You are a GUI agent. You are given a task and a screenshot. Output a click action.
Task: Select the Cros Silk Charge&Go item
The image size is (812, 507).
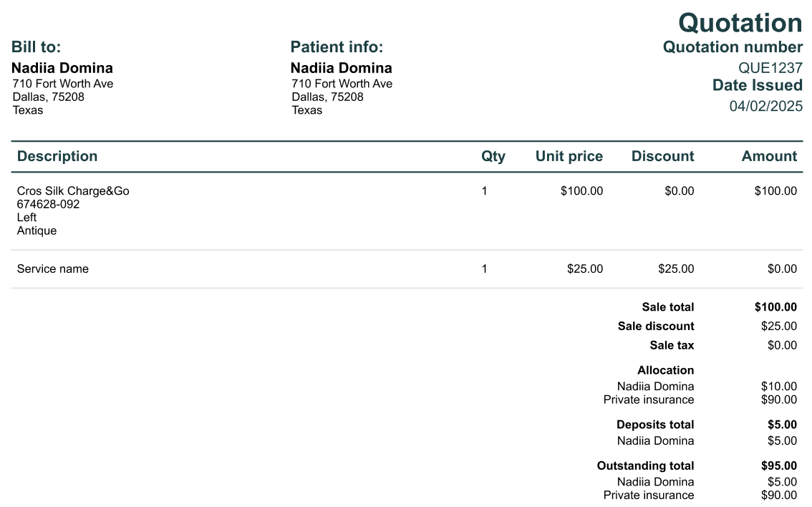tap(73, 191)
